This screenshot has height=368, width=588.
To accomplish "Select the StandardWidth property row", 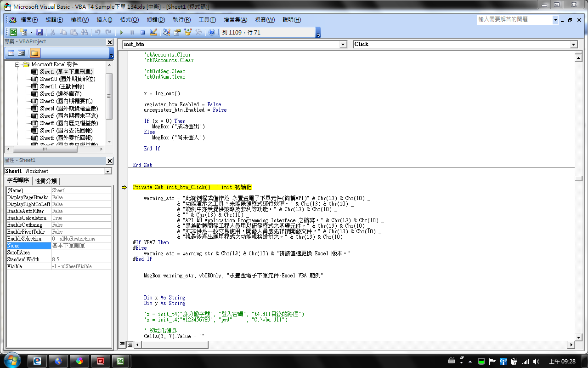I will point(58,259).
